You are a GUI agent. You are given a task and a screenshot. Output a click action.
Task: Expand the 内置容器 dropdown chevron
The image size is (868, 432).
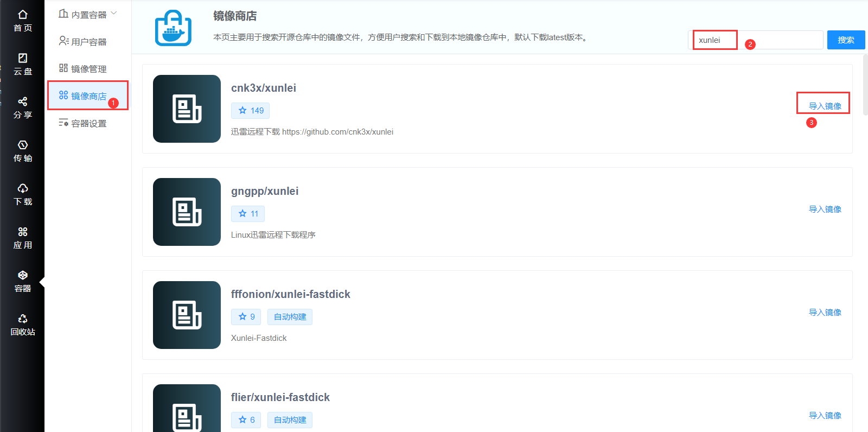[114, 13]
